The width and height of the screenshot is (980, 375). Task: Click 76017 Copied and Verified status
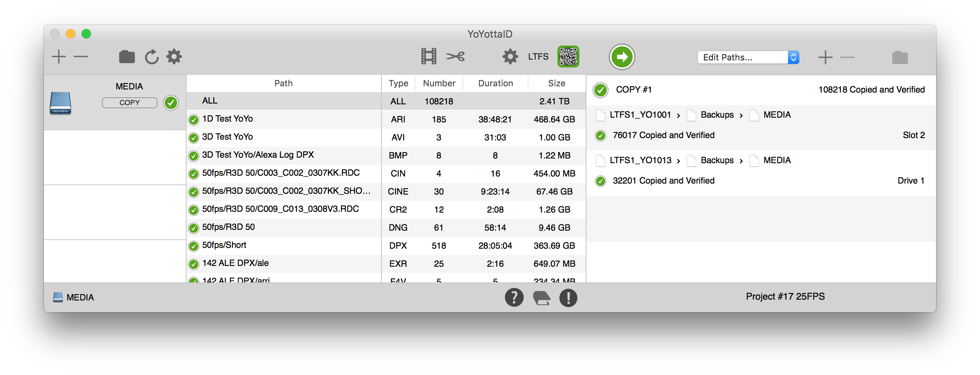click(663, 135)
